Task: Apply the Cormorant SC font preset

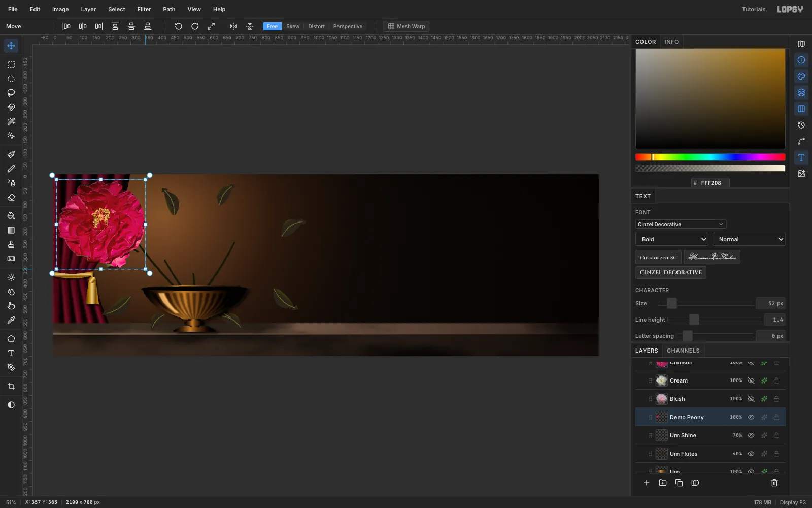Action: coord(658,257)
